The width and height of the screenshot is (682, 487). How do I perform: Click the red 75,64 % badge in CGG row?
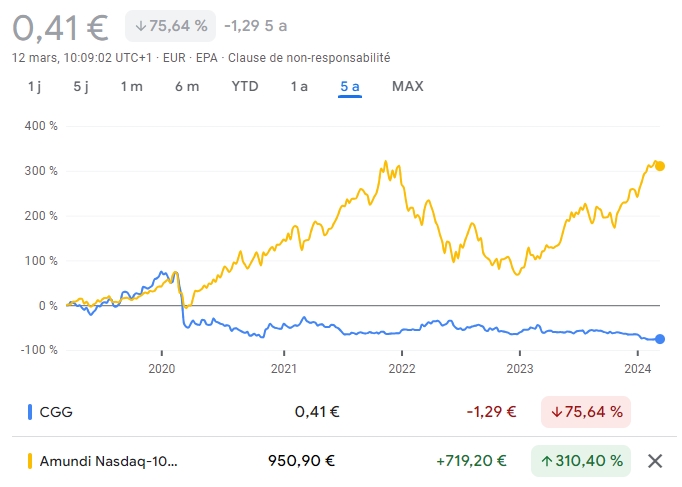point(586,411)
